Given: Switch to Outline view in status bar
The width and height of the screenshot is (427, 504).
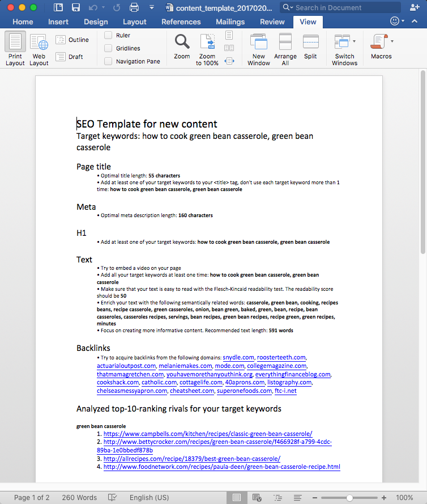Looking at the screenshot, I should (278, 498).
